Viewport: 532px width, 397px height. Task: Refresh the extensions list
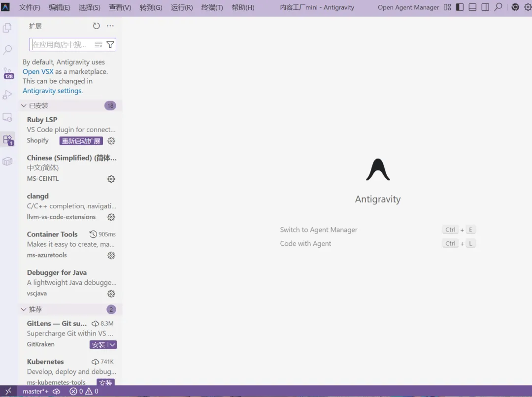[x=97, y=26]
